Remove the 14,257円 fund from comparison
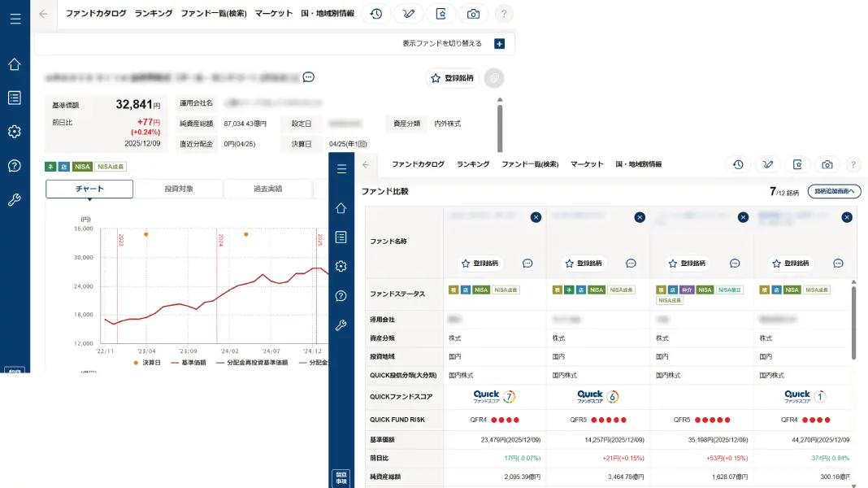 pyautogui.click(x=640, y=218)
